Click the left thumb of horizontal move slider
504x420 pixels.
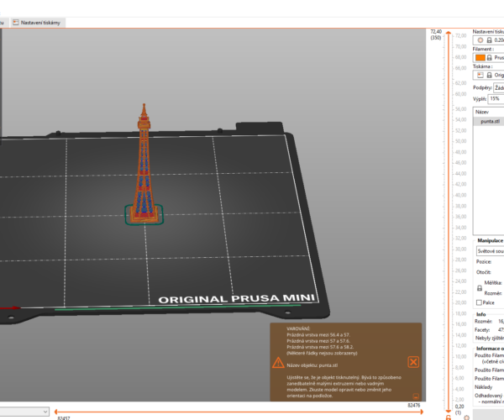click(56, 412)
